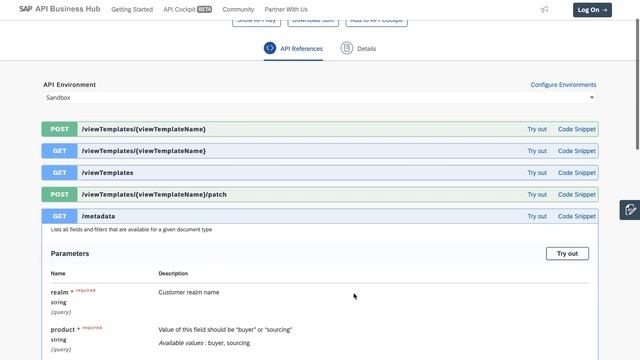Open Code Snippet for GET /viewTemplates/{viewTemplateName}
Screen dimensions: 640x360
point(577,151)
